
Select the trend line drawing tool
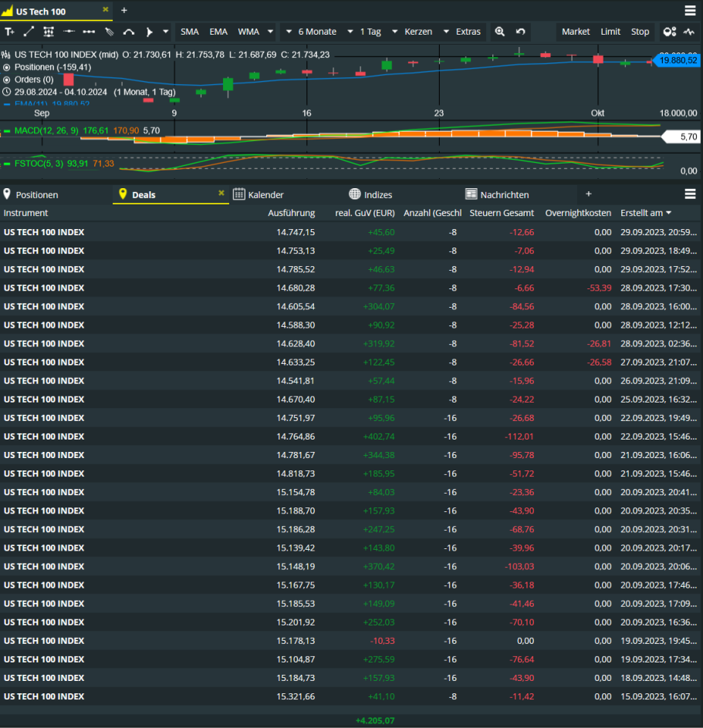29,32
